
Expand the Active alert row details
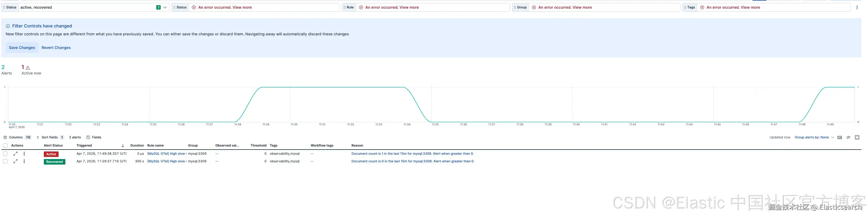tap(16, 154)
